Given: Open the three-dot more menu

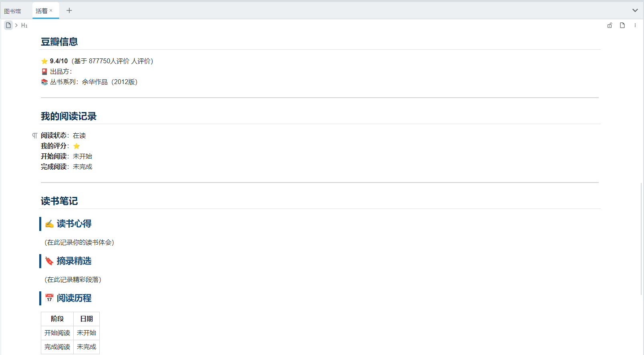Looking at the screenshot, I should click(x=635, y=25).
